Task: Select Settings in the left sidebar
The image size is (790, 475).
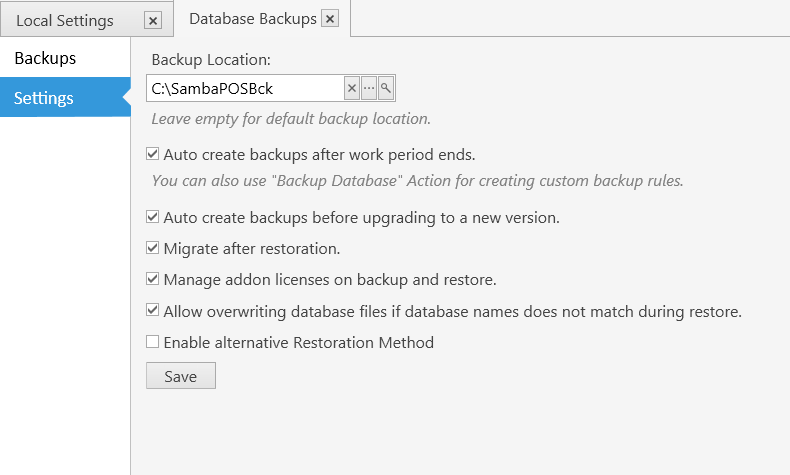Action: coord(65,97)
